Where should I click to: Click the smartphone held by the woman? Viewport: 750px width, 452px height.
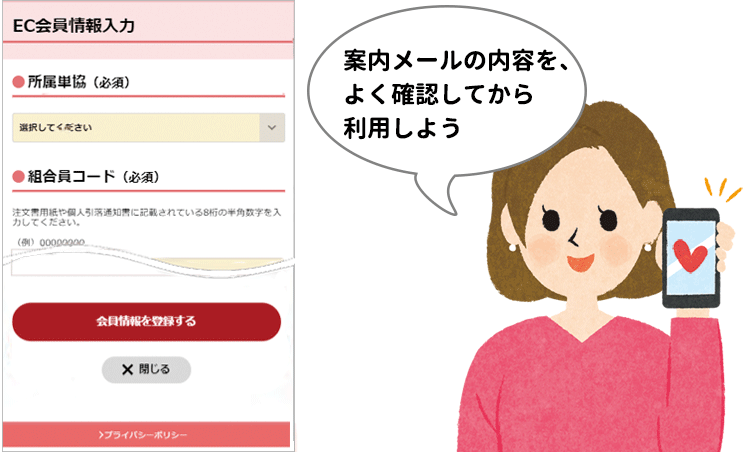click(x=691, y=258)
